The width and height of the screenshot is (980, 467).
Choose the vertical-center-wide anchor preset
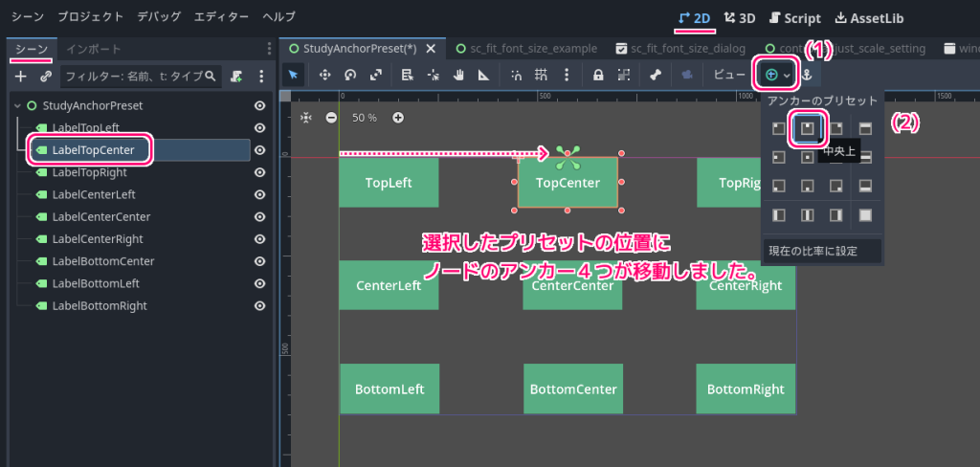click(x=808, y=215)
